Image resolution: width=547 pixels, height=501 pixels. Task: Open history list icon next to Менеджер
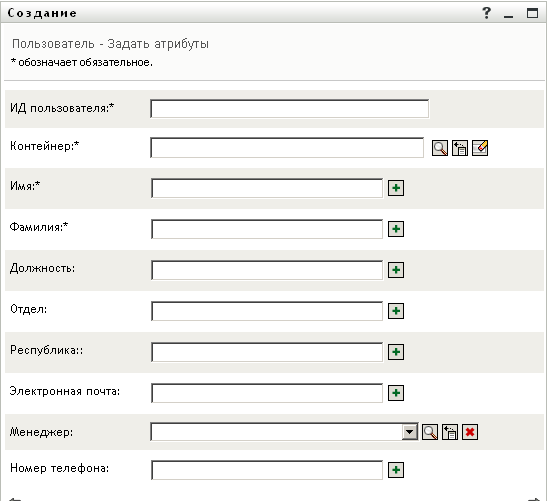(450, 432)
